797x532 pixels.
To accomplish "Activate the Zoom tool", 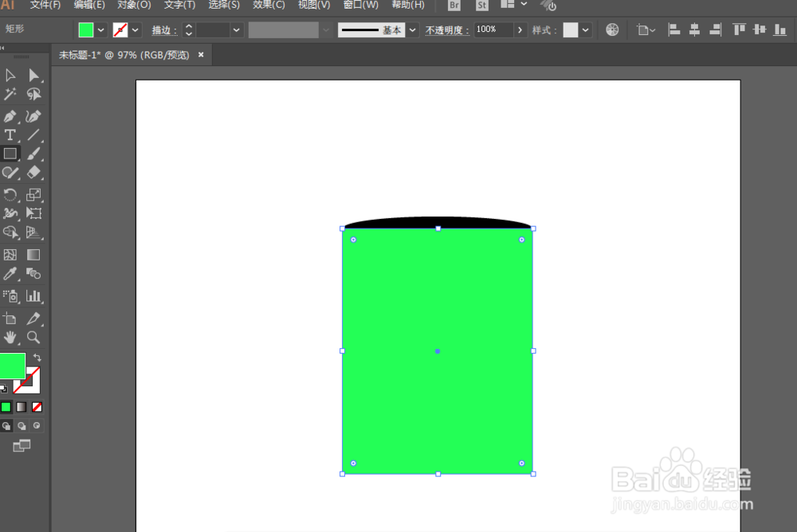I will pyautogui.click(x=33, y=337).
